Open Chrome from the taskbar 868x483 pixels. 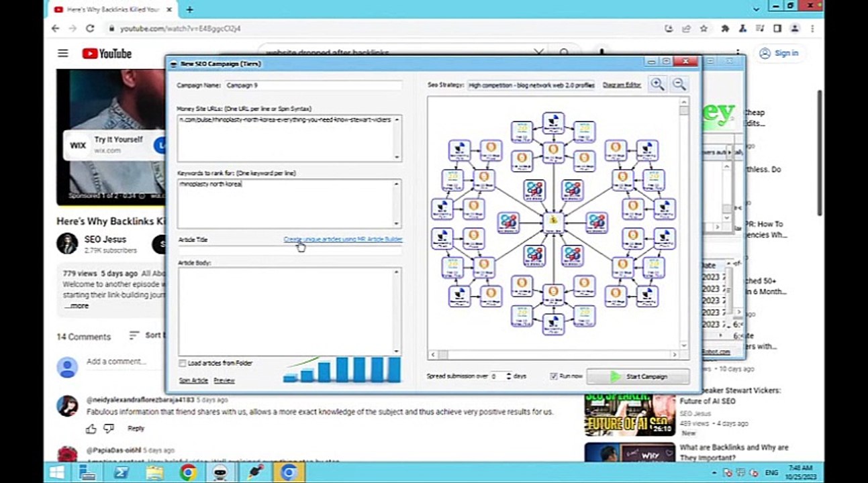(188, 473)
